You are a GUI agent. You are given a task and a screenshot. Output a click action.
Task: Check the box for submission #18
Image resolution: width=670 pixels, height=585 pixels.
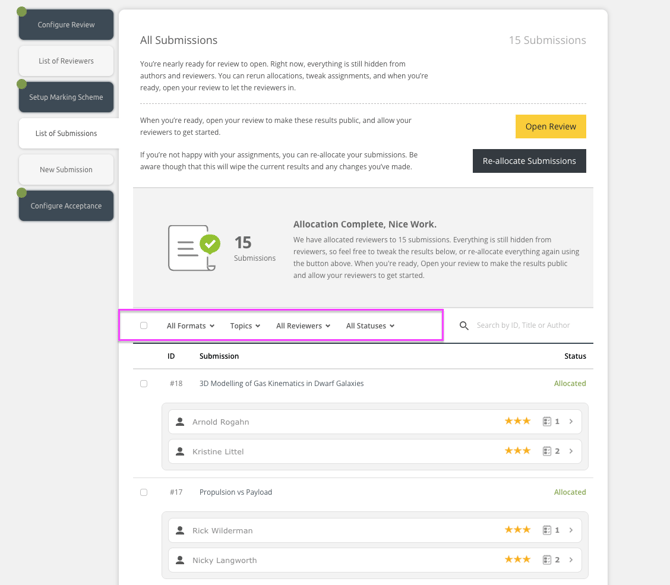point(144,384)
